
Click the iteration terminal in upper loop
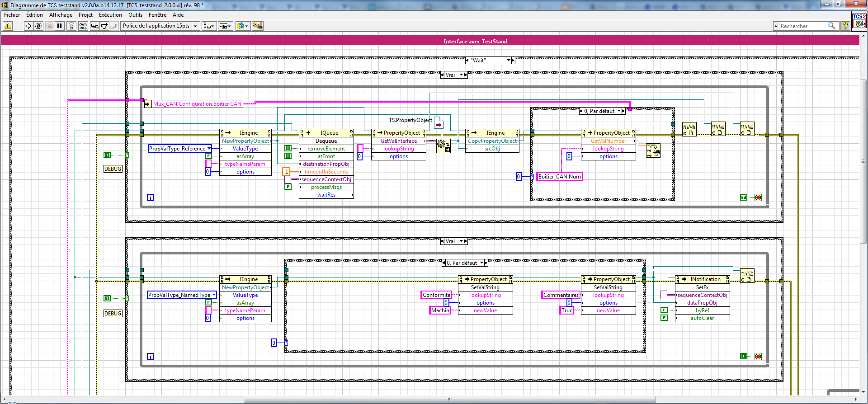pos(151,197)
